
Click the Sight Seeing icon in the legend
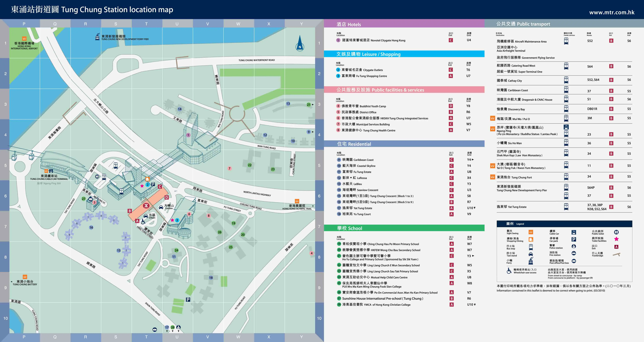(x=531, y=232)
